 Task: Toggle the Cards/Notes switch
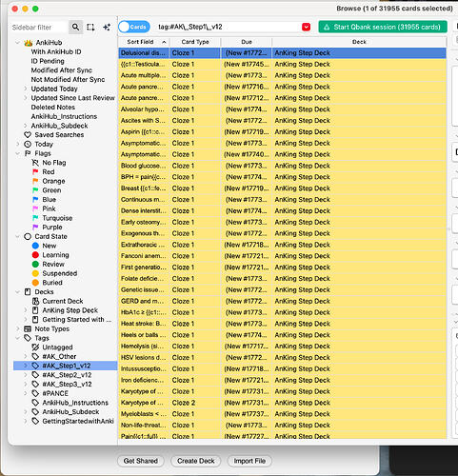(x=134, y=27)
